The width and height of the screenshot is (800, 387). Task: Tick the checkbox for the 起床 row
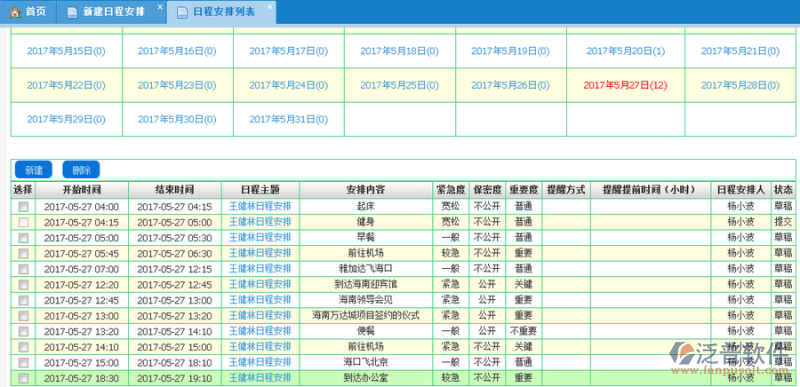[x=23, y=207]
